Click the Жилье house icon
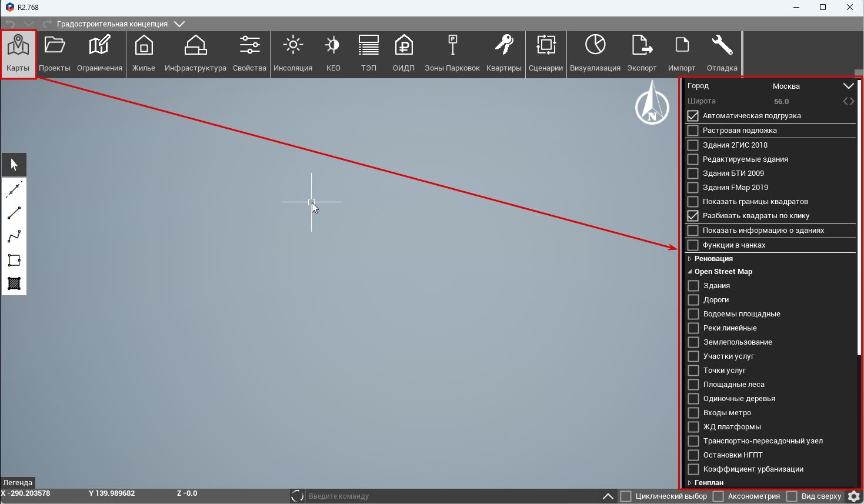Screen dimensions: 864x504 point(144,45)
